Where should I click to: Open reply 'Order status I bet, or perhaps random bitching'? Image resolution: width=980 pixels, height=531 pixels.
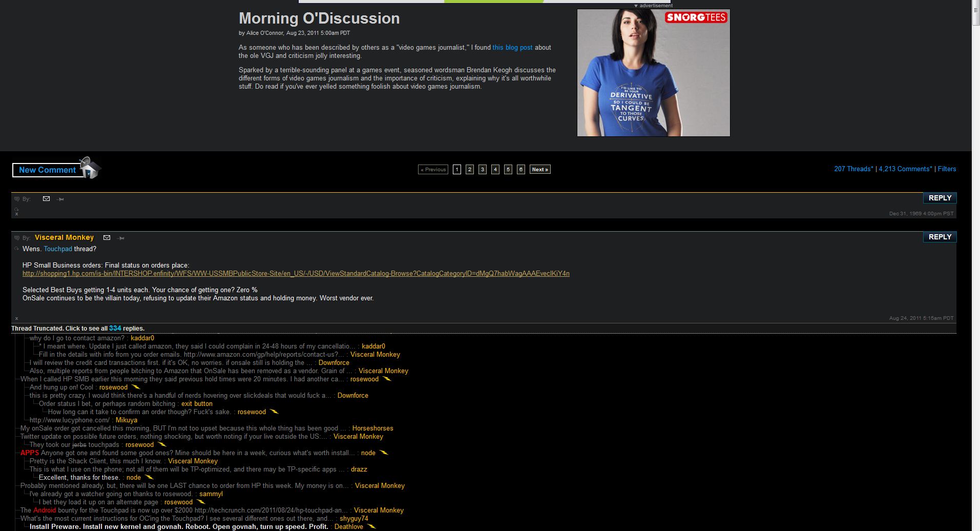(107, 404)
